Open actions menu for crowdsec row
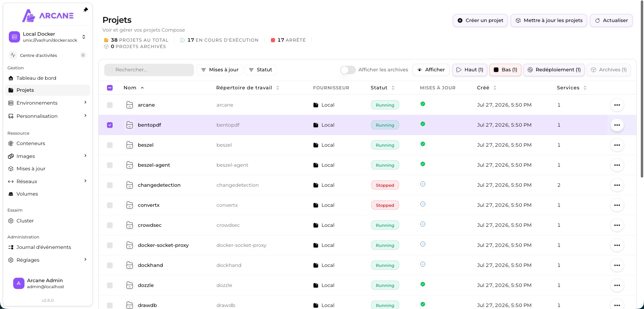This screenshot has width=644, height=309. 617,225
